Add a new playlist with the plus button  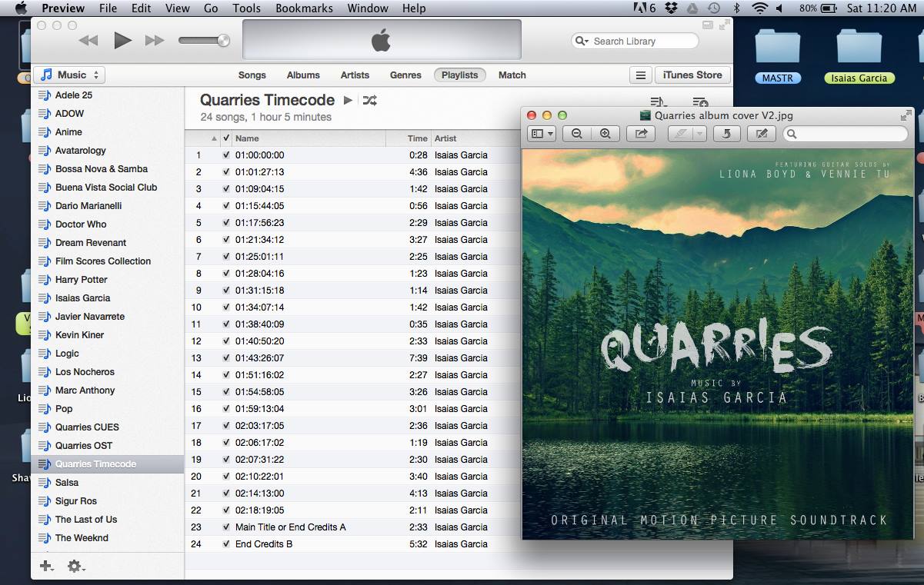(46, 567)
